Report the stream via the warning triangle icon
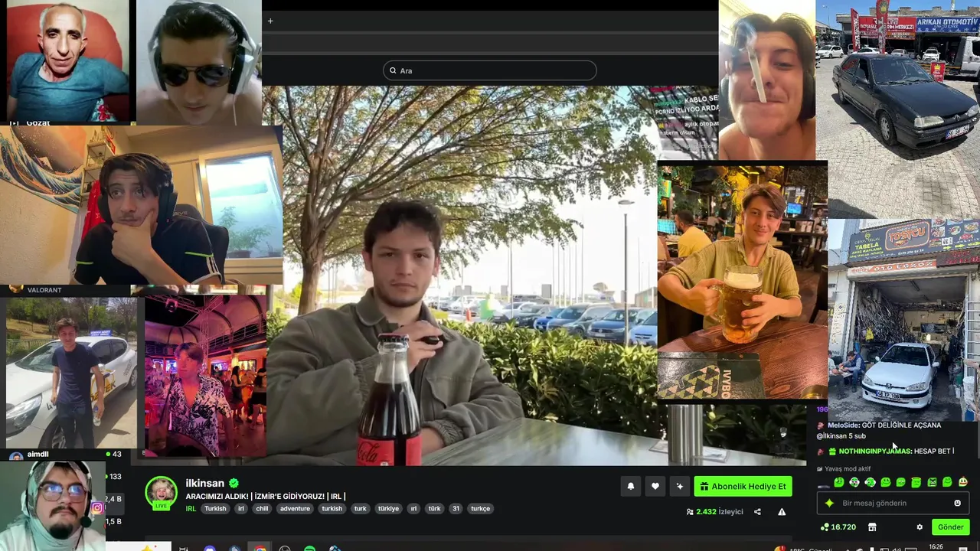The width and height of the screenshot is (980, 551). [x=782, y=512]
